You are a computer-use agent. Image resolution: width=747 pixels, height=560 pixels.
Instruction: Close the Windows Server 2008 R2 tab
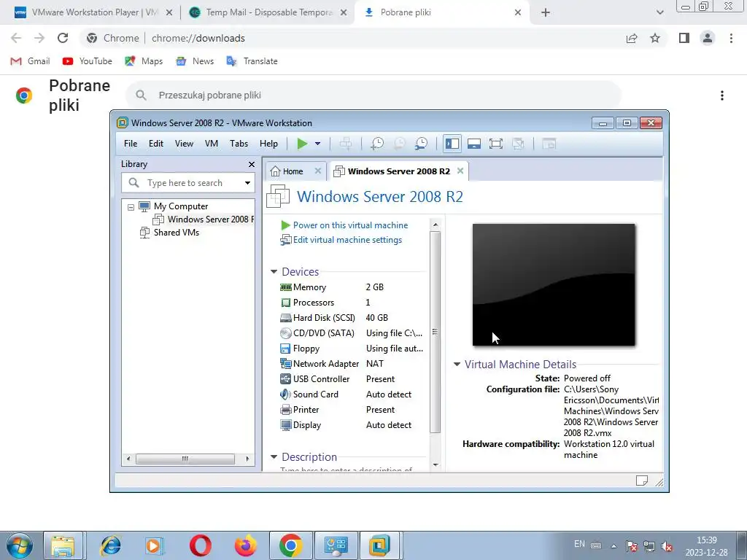(460, 171)
